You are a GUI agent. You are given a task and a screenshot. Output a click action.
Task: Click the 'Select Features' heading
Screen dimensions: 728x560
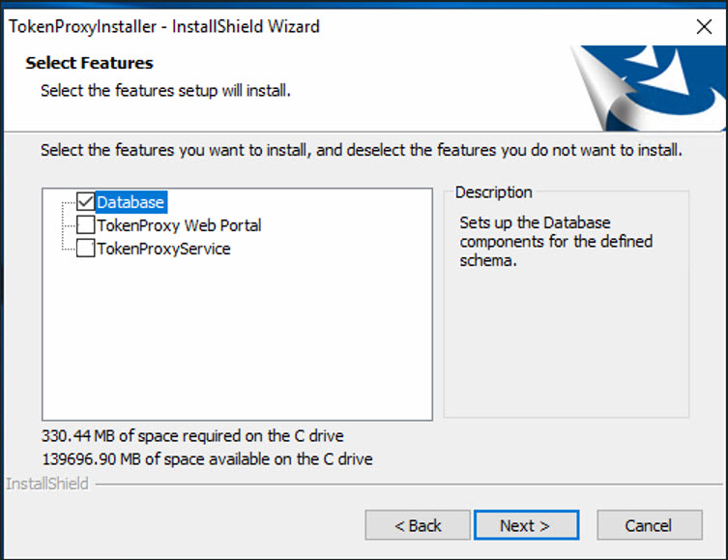pyautogui.click(x=89, y=63)
